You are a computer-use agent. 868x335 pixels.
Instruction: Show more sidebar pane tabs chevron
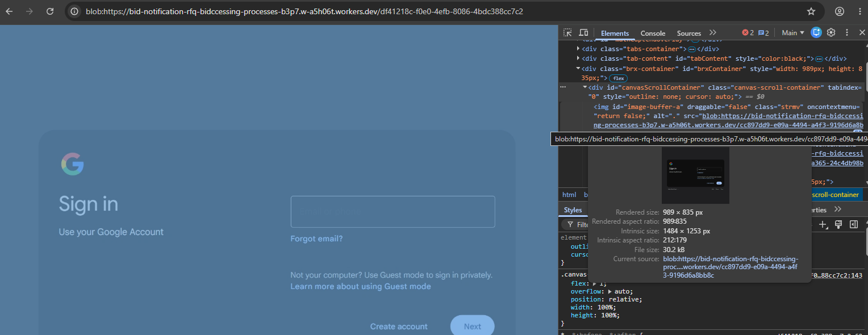click(x=837, y=210)
